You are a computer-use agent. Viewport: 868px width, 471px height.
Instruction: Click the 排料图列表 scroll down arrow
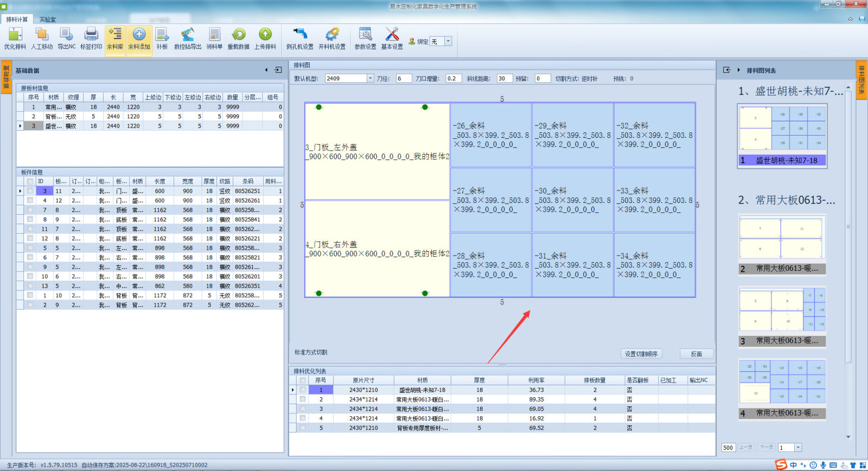pyautogui.click(x=848, y=437)
